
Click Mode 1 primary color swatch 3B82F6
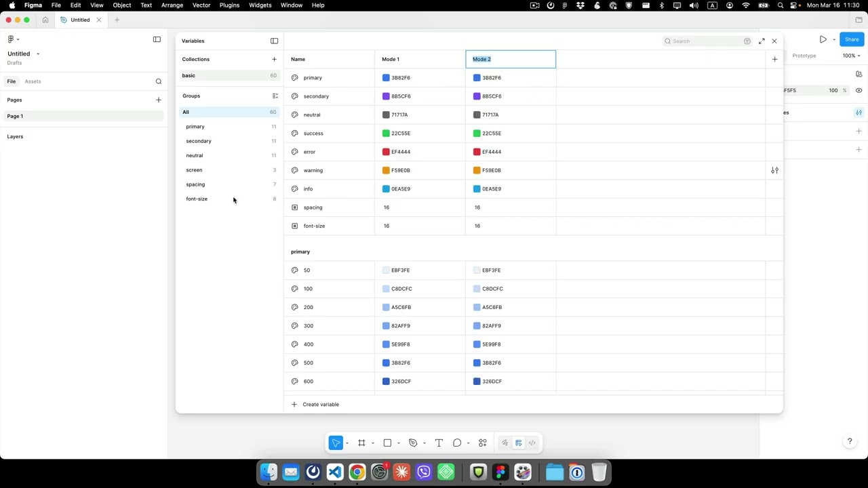click(x=386, y=78)
